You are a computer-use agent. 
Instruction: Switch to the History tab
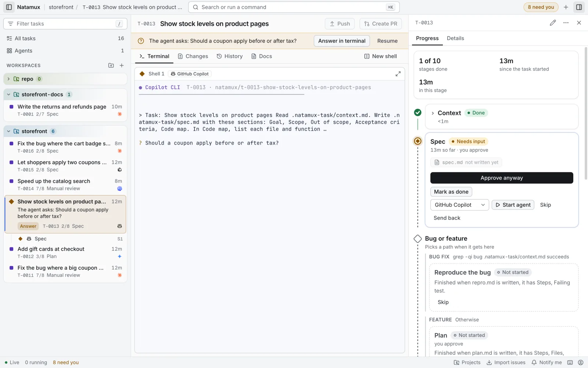point(230,56)
